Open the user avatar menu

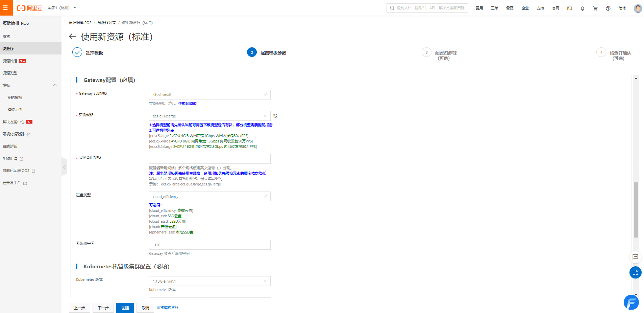click(x=638, y=8)
